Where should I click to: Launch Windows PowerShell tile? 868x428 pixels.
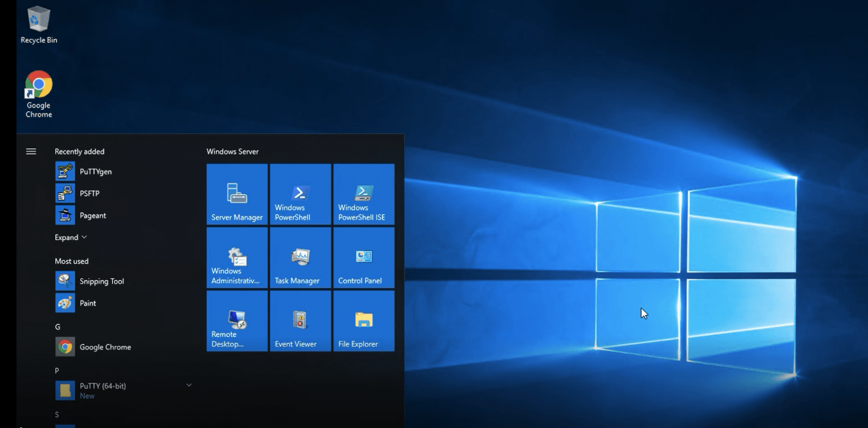(x=300, y=194)
